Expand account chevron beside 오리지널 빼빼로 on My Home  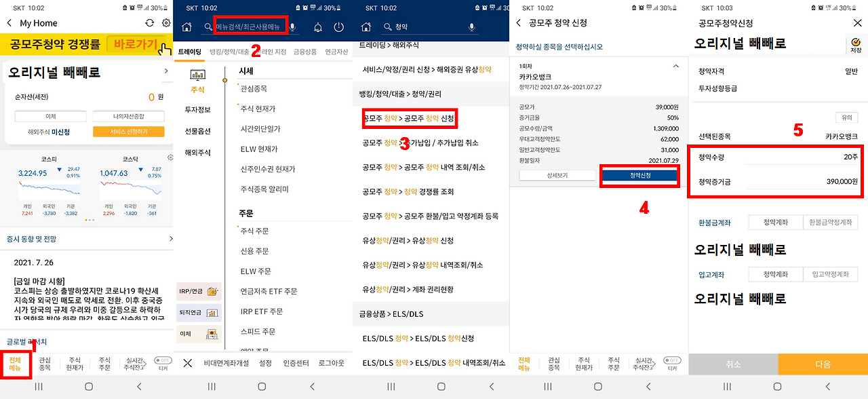[165, 71]
